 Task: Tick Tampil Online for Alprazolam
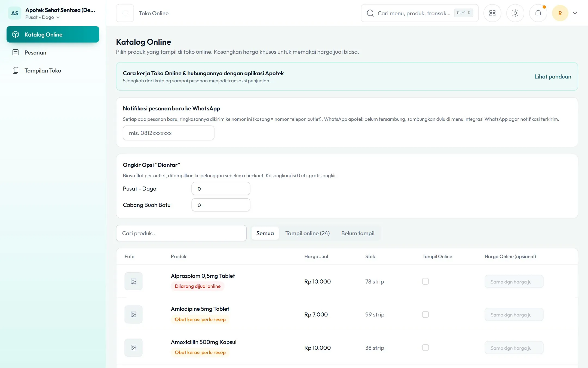tap(425, 281)
